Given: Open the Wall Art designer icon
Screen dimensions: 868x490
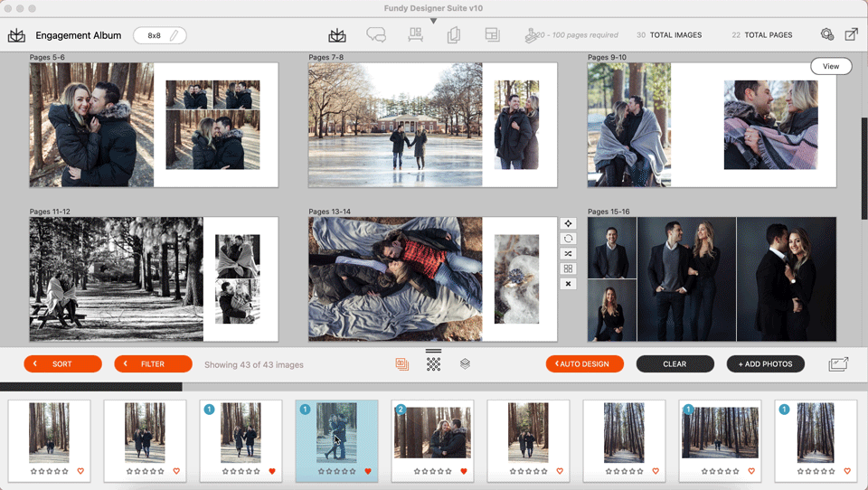Looking at the screenshot, I should [x=416, y=35].
